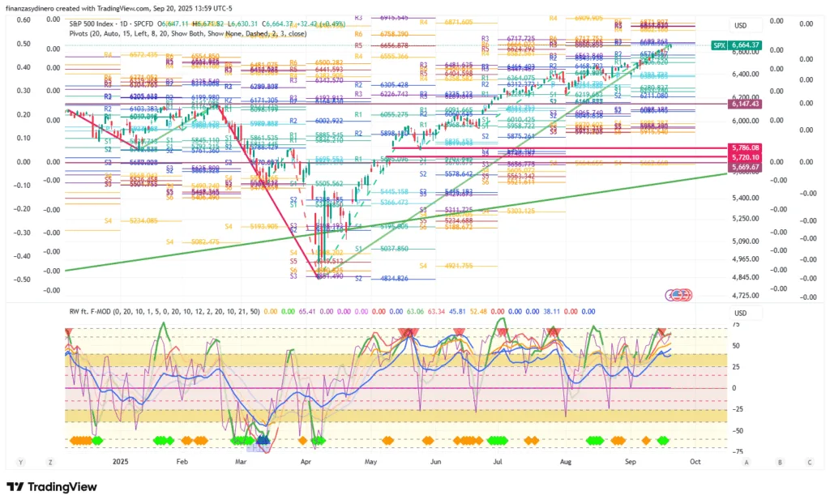Click the Mar label on time axis
Viewport: 830px width, 504px height.
click(x=241, y=462)
